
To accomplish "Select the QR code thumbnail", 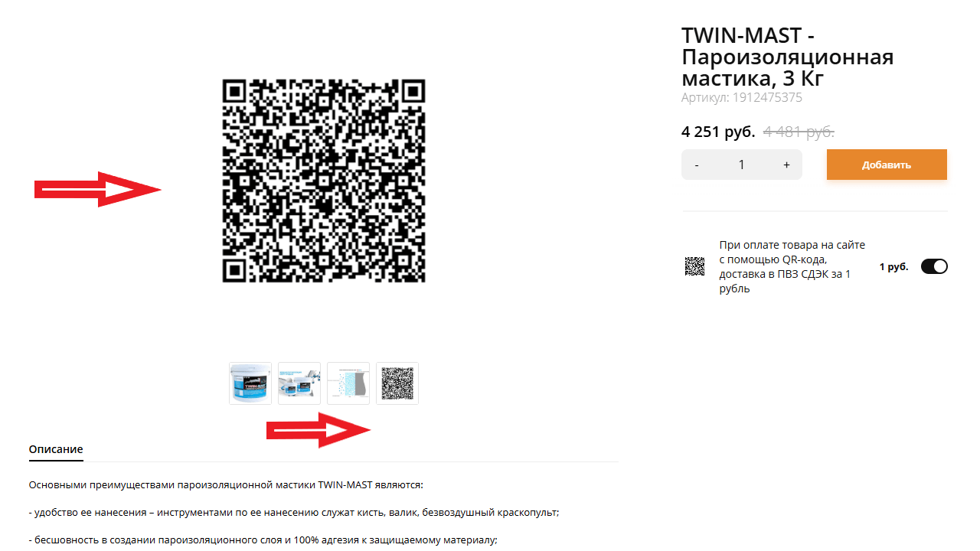I will tap(397, 383).
